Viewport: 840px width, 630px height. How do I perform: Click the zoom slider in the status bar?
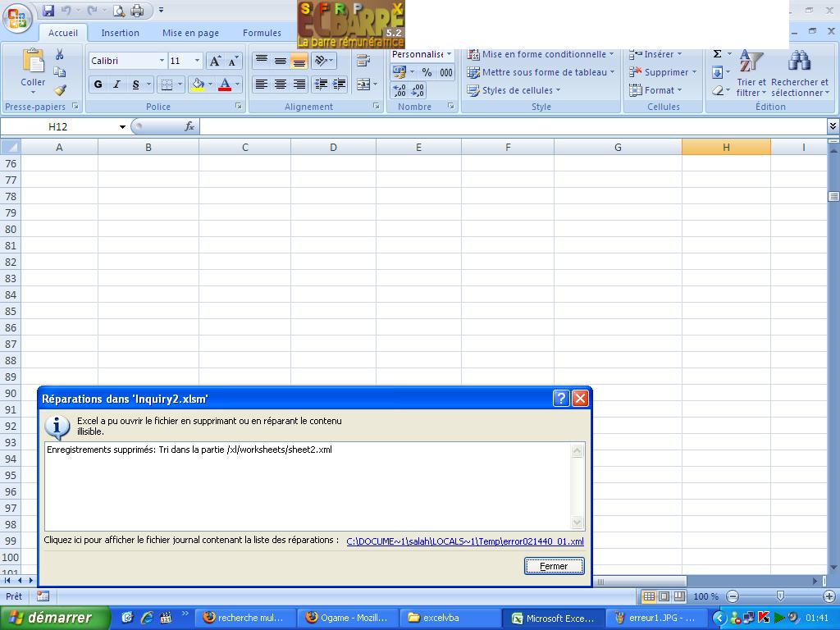[781, 596]
